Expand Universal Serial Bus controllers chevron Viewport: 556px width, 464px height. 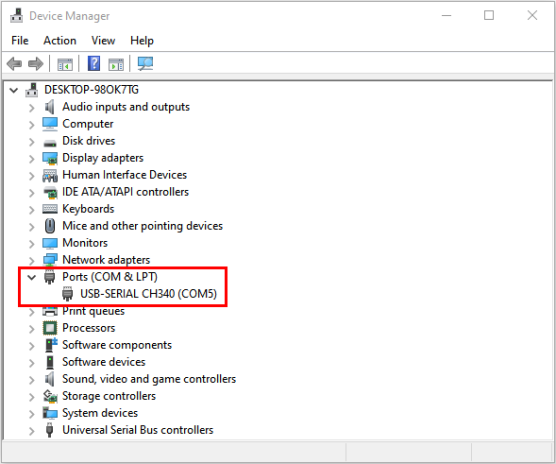(32, 431)
